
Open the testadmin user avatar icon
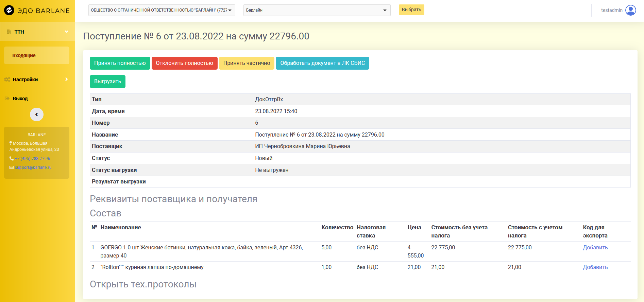(x=631, y=10)
